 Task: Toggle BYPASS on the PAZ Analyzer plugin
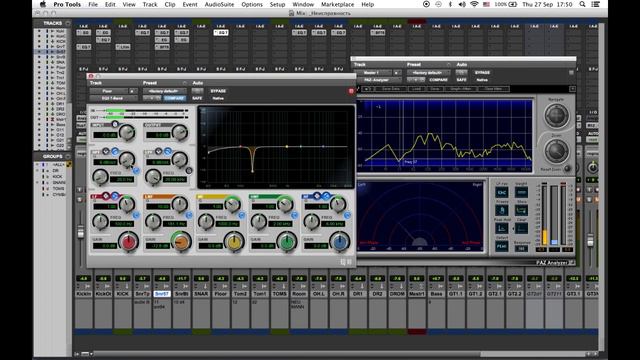[482, 73]
